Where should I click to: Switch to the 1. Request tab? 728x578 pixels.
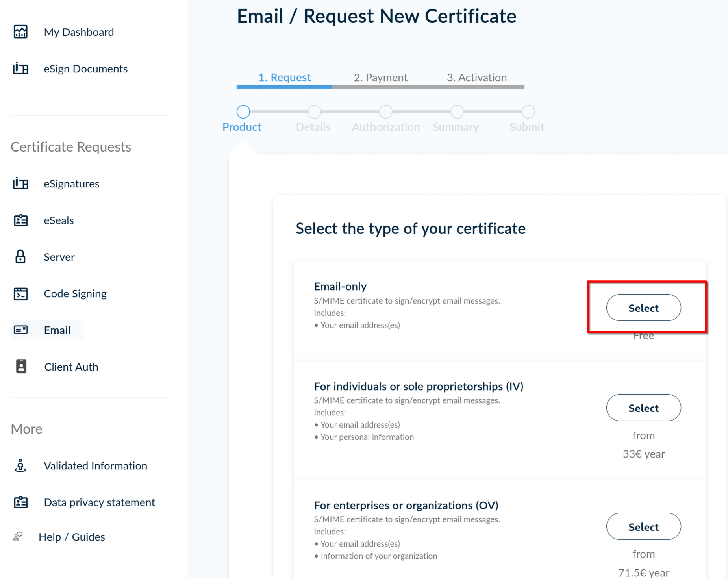coord(284,78)
